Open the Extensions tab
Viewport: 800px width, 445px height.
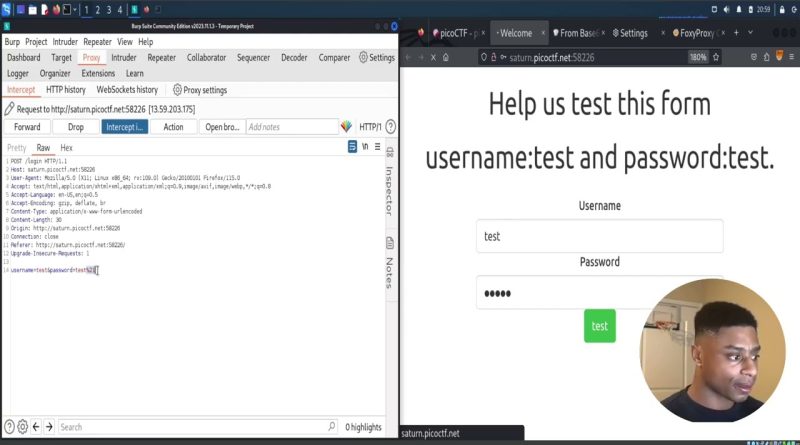pos(98,73)
